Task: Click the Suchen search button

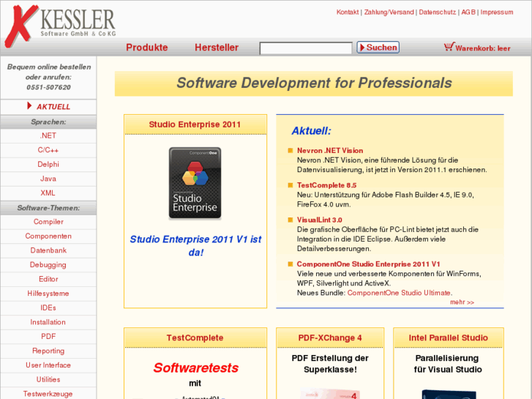Action: tap(378, 47)
